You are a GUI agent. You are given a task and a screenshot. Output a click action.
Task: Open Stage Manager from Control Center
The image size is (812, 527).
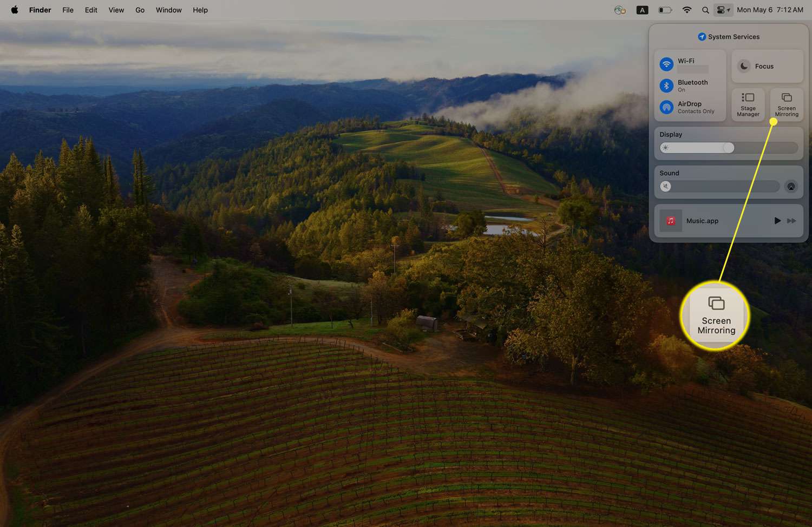pyautogui.click(x=748, y=104)
